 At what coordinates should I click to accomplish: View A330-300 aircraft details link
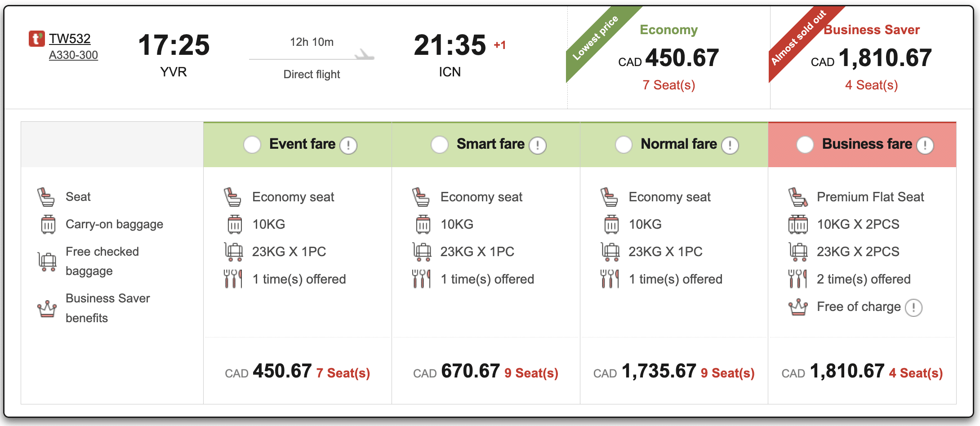(73, 55)
